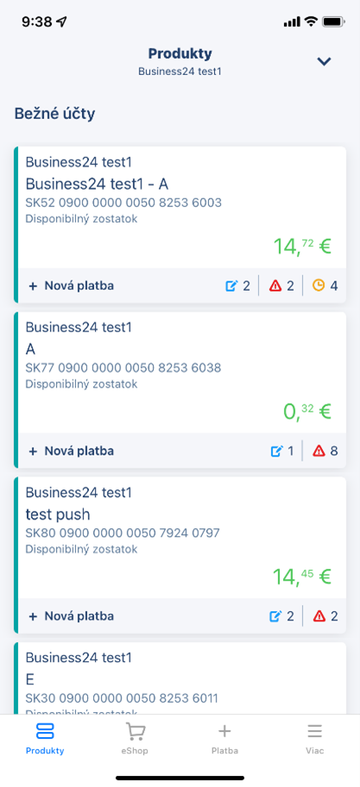Open account E card at the bottom
Image resolution: width=360 pixels, height=787 pixels.
(x=180, y=678)
